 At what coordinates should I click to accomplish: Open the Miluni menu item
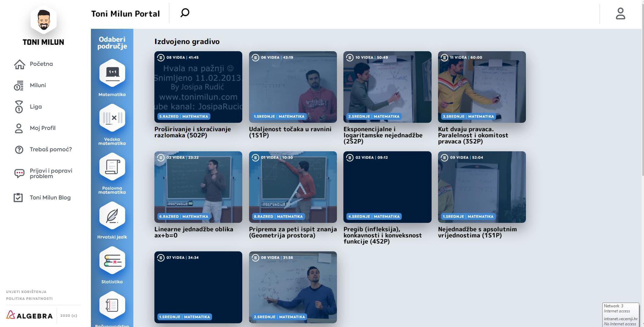38,85
